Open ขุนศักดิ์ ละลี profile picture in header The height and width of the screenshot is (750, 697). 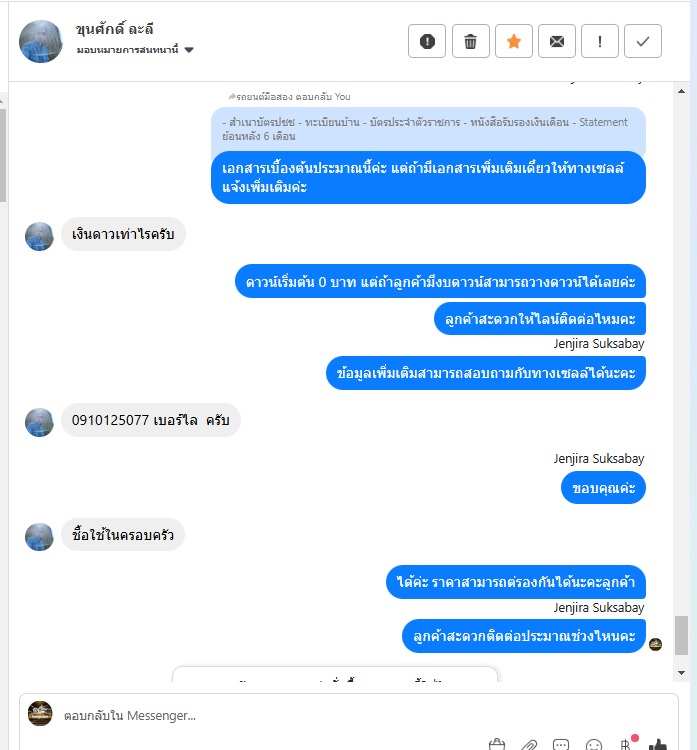click(x=41, y=41)
